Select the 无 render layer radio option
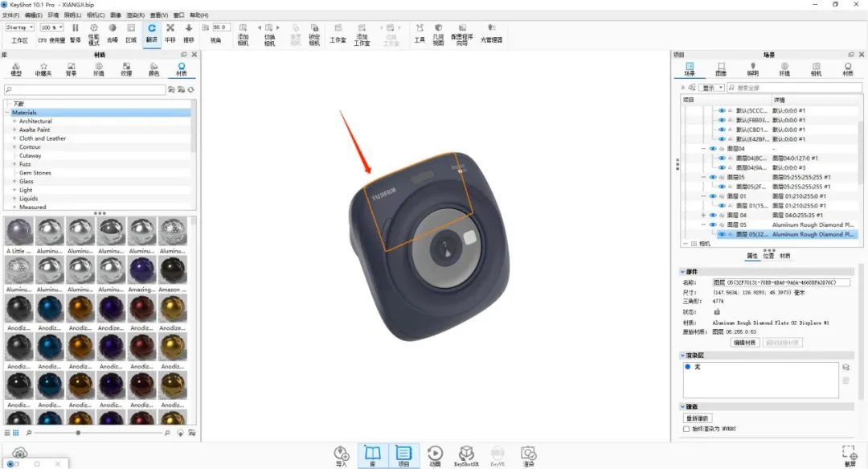The width and height of the screenshot is (868, 469). click(687, 367)
